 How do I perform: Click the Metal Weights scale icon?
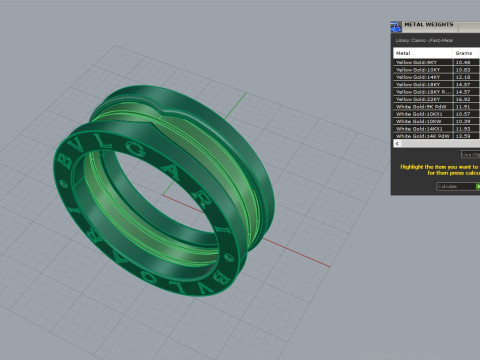point(396,27)
